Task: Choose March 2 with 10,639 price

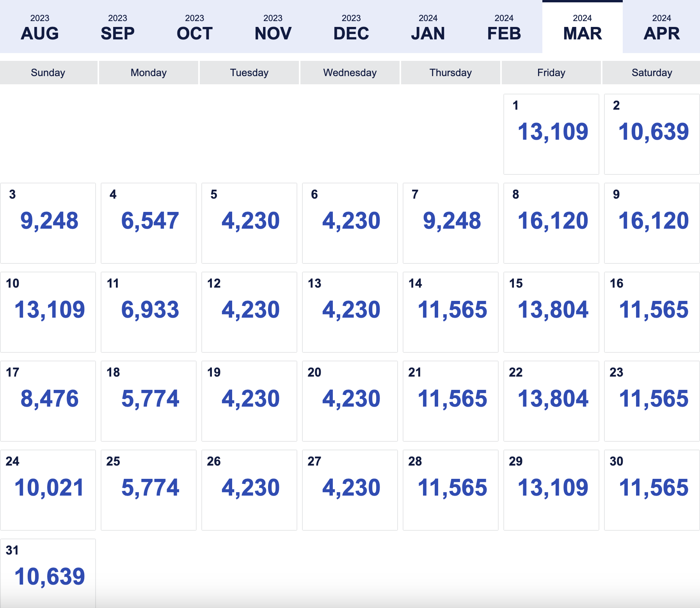Action: coord(652,134)
